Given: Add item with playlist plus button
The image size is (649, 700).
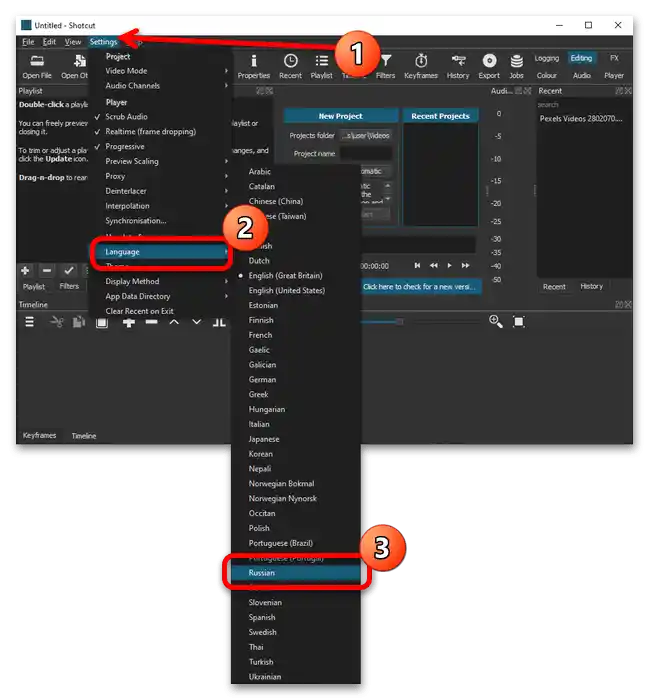Looking at the screenshot, I should click(25, 271).
